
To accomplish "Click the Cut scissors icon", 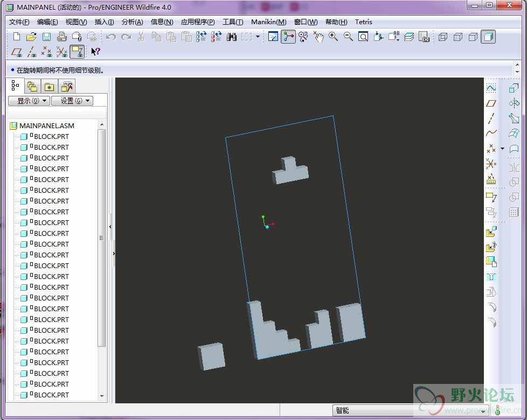I will click(141, 37).
